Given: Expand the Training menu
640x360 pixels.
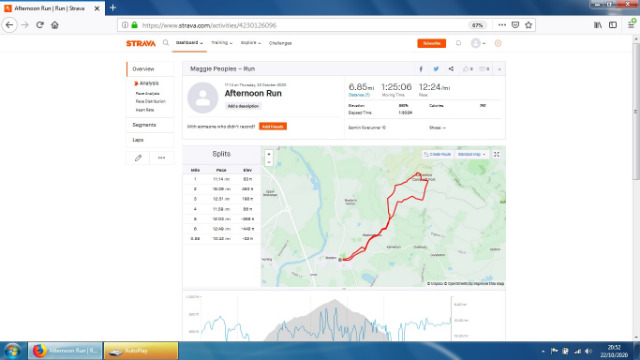Looking at the screenshot, I should pos(222,43).
